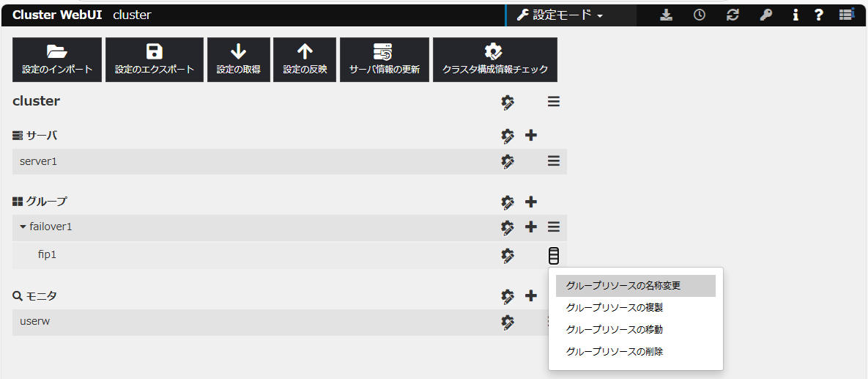Click the clock icon in top bar

point(700,15)
